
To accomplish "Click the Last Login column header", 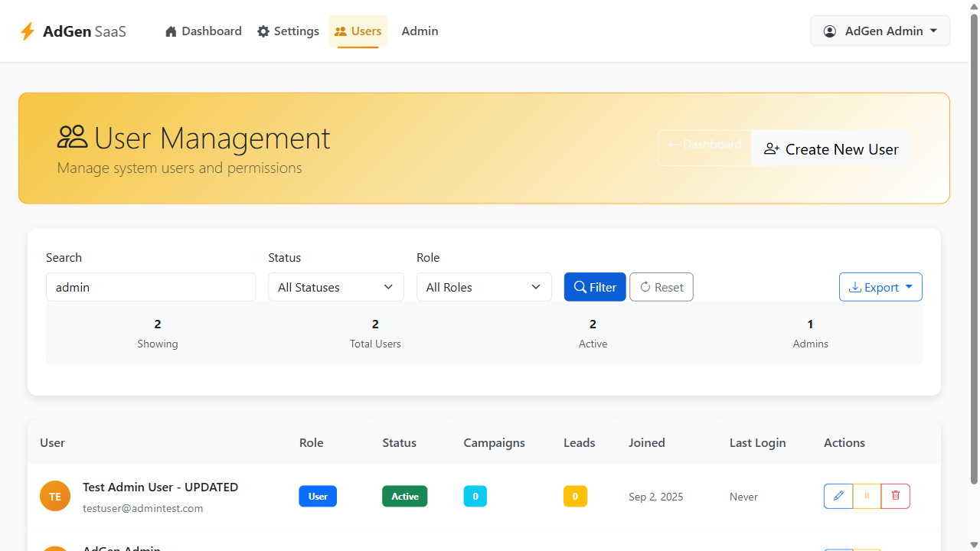I will [x=758, y=442].
